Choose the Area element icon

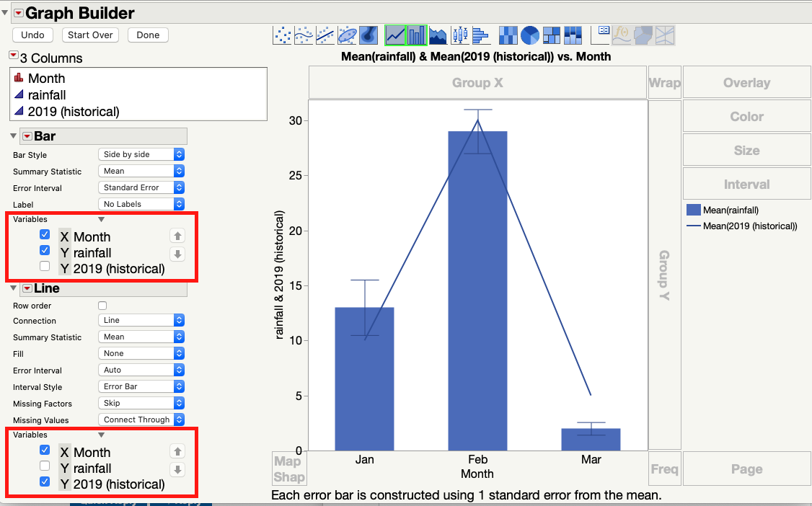[x=438, y=35]
